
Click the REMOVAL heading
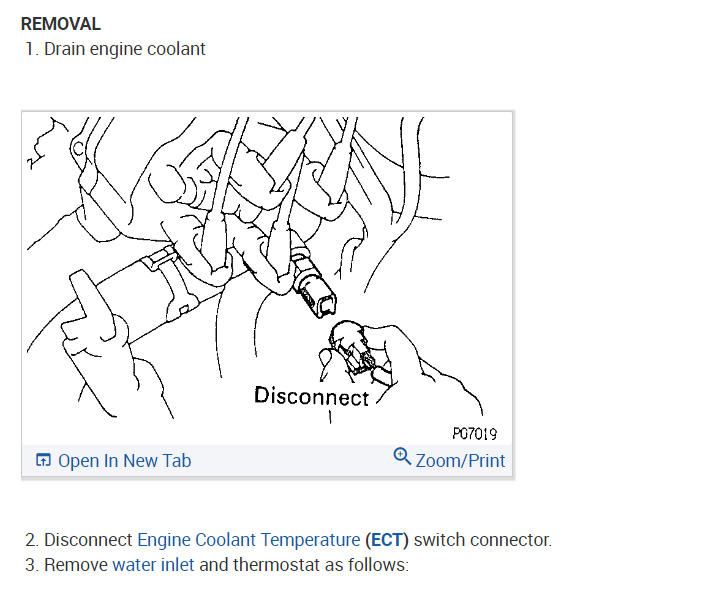(60, 24)
